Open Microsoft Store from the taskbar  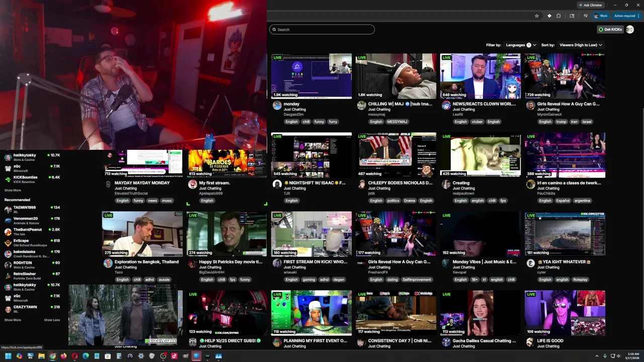pyautogui.click(x=108, y=356)
